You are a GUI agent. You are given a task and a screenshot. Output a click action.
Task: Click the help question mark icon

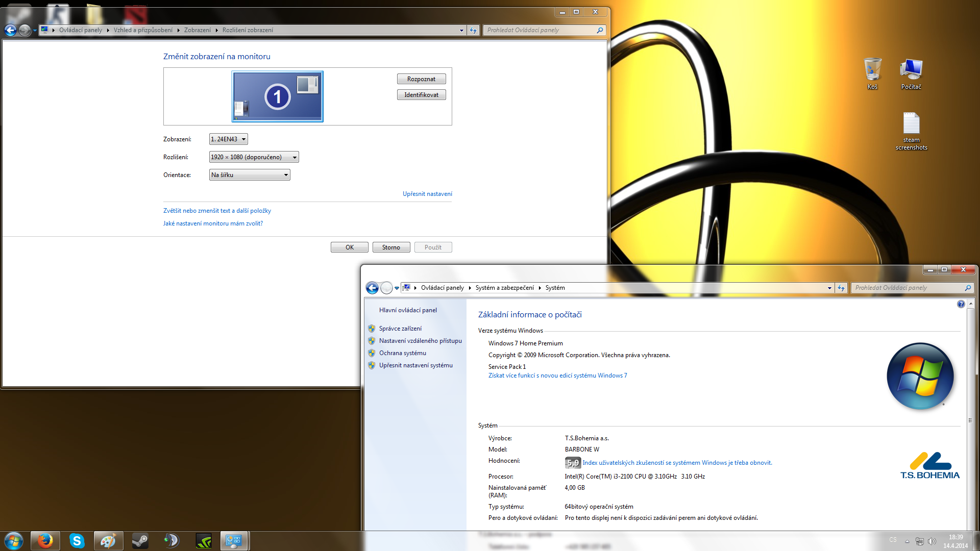(961, 304)
